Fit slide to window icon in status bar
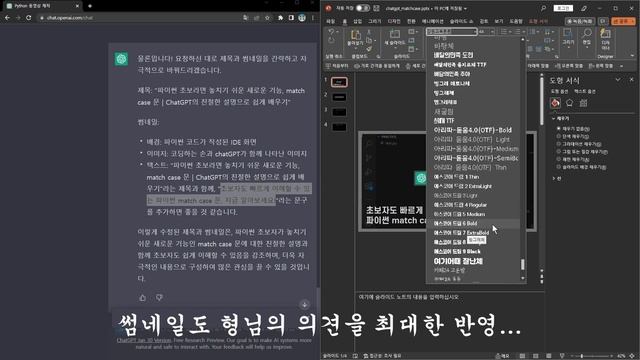Screen dimensions: 640x360 click(633, 356)
